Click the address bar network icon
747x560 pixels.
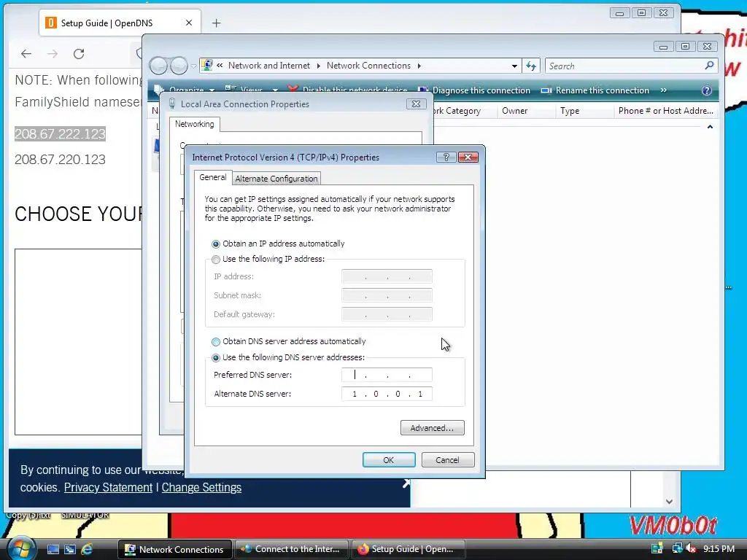tap(206, 65)
